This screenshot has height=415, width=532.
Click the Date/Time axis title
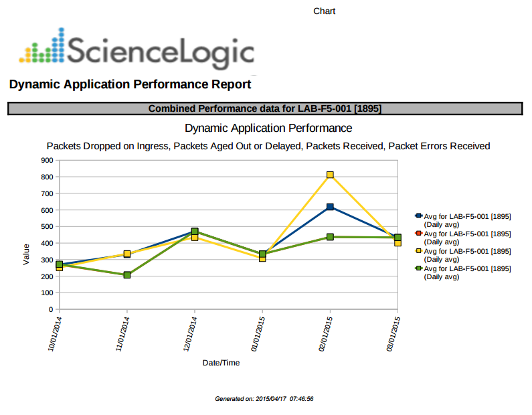click(221, 363)
